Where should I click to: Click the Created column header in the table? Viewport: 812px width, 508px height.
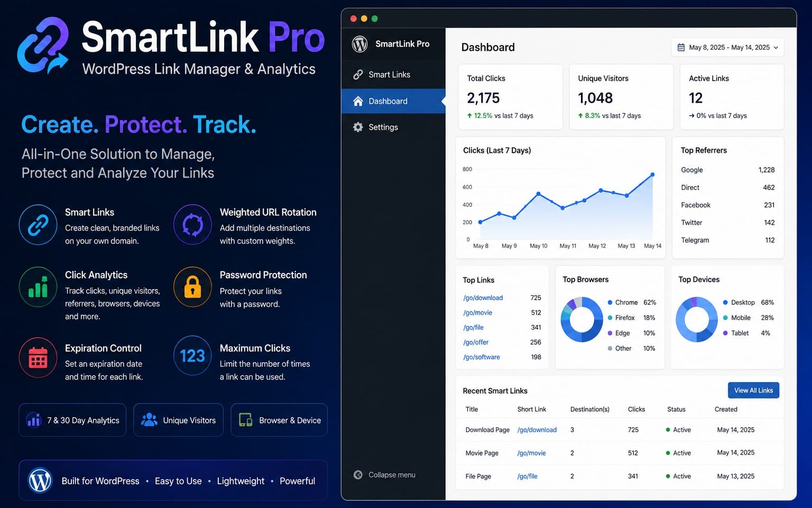click(726, 409)
